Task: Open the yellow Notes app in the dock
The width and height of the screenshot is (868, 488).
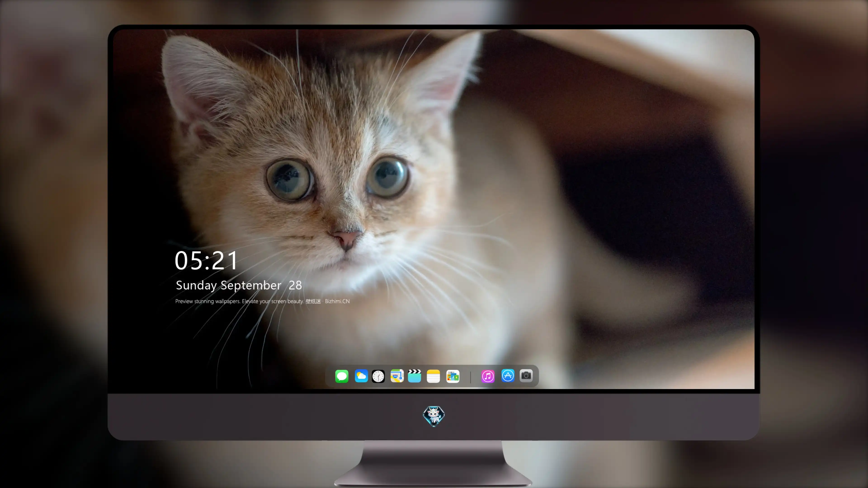Action: pos(433,376)
